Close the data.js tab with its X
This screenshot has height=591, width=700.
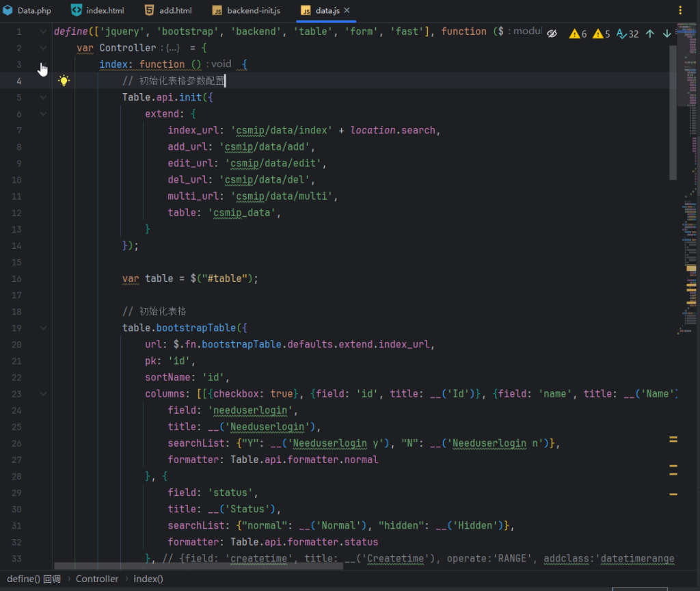coord(347,10)
